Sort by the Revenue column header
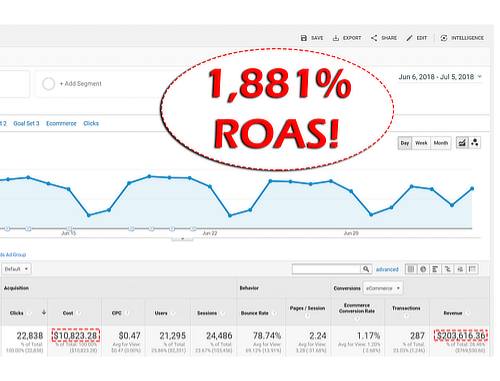 [453, 313]
